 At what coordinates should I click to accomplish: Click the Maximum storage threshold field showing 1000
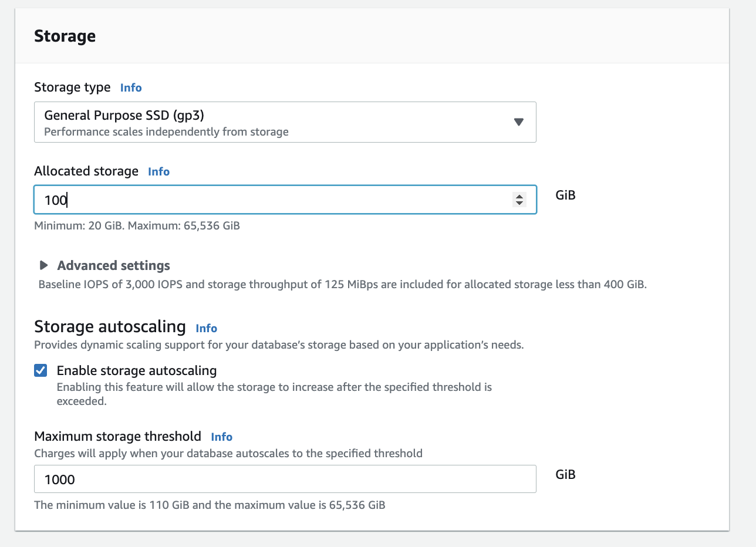click(285, 480)
